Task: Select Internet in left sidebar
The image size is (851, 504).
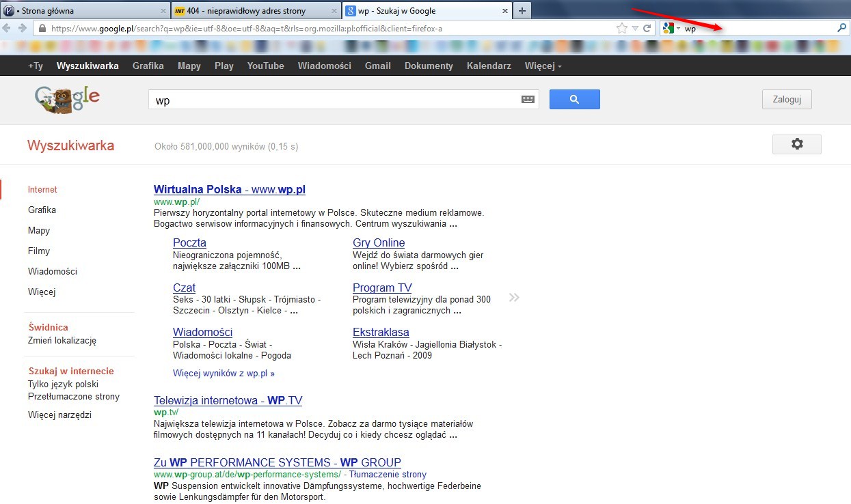Action: click(42, 190)
